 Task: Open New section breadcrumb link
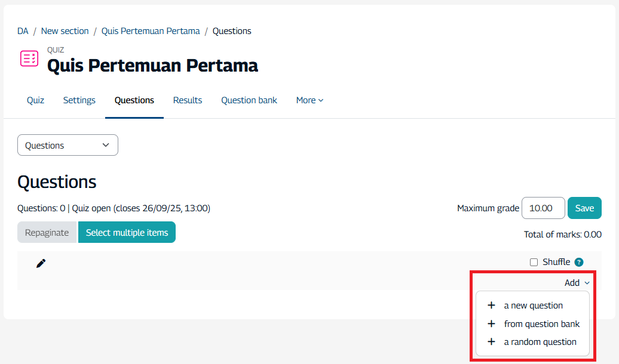(x=65, y=31)
